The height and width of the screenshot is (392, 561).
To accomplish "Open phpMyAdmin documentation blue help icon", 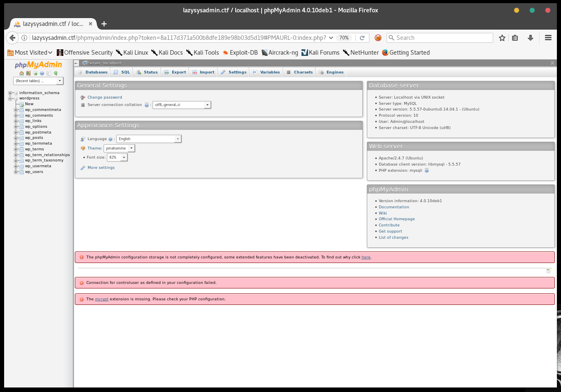I will tap(42, 73).
